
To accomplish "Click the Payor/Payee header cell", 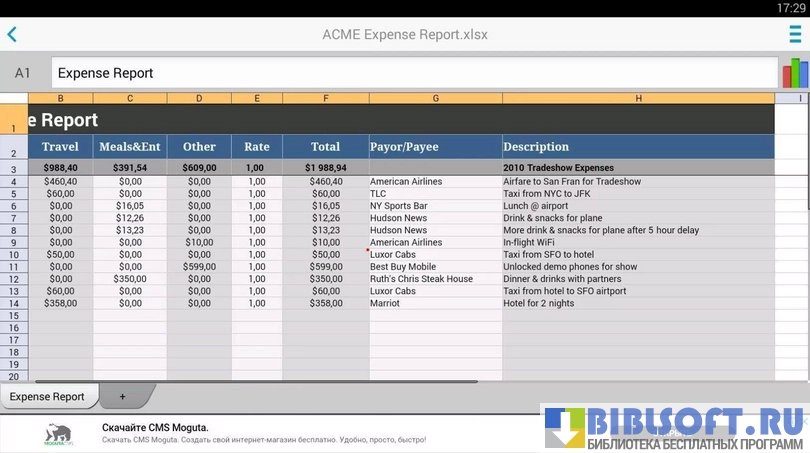I will (x=435, y=147).
